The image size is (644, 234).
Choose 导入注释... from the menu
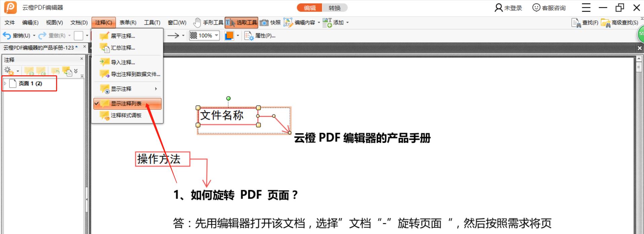127,62
